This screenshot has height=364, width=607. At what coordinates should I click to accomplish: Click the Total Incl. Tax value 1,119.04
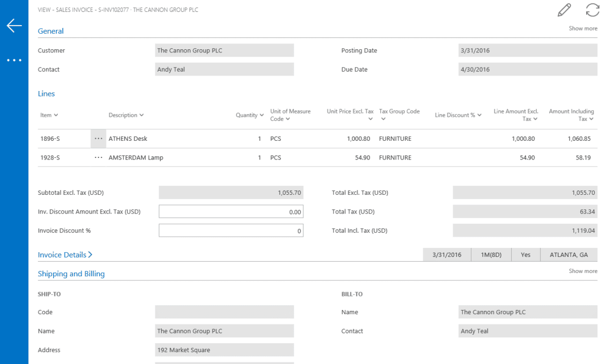tap(526, 231)
